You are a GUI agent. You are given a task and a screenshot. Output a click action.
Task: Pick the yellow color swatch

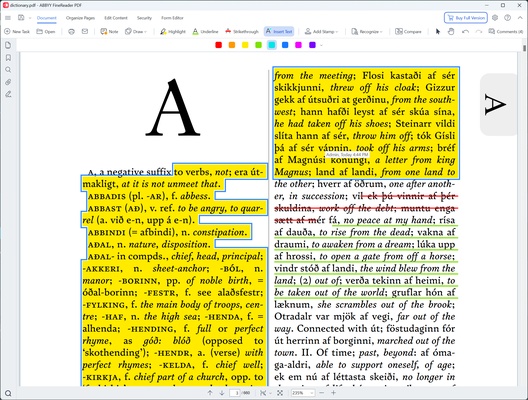pyautogui.click(x=245, y=45)
